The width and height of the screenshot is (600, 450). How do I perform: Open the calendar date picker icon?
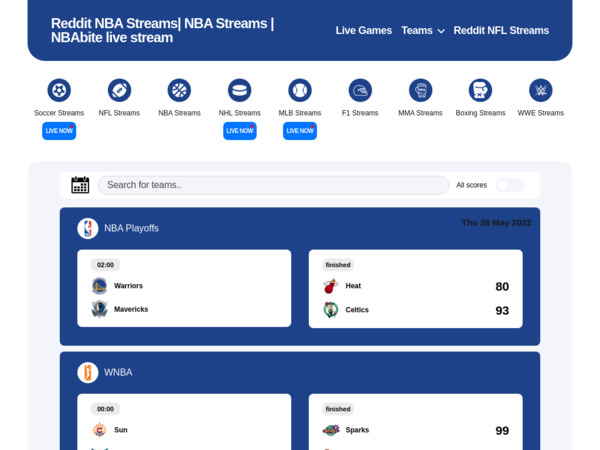[80, 185]
